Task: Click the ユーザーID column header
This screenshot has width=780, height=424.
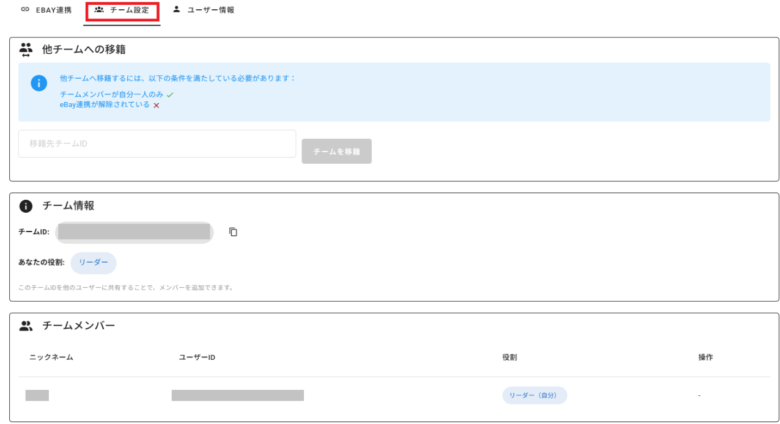Action: pyautogui.click(x=197, y=357)
